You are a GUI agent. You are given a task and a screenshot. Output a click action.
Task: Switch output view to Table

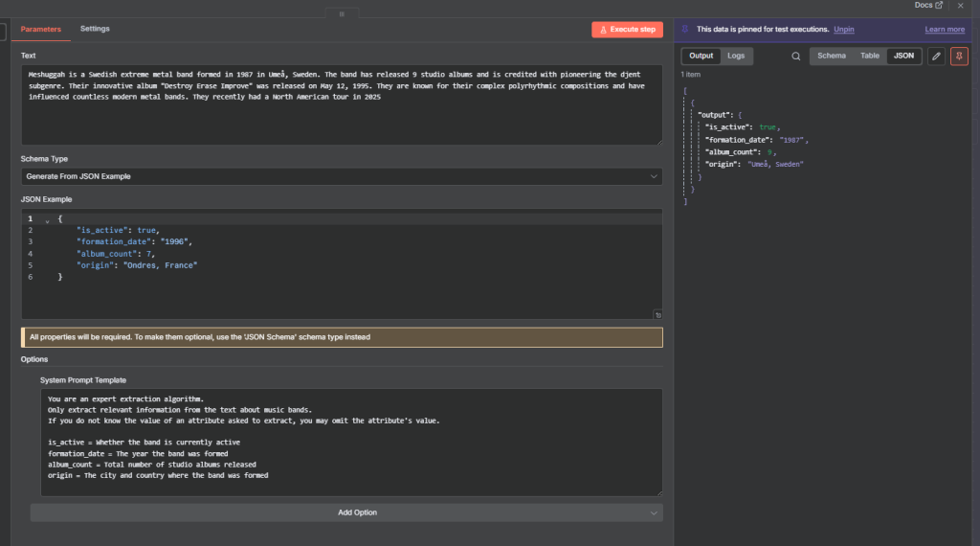click(869, 56)
